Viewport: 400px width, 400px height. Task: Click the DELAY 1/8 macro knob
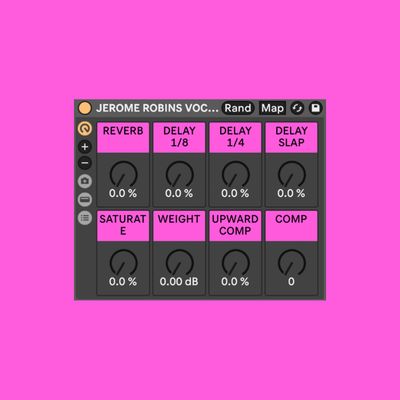click(179, 175)
